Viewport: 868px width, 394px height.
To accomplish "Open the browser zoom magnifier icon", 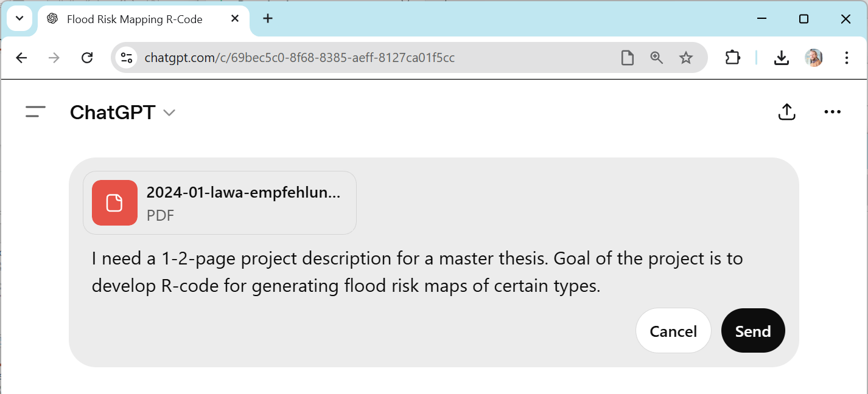I will tap(656, 58).
